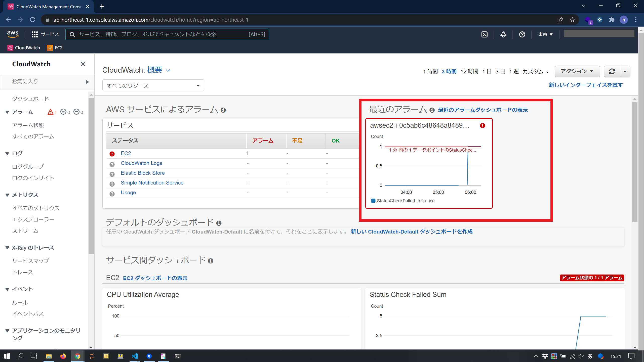Open Log groups in sidebar

pyautogui.click(x=28, y=167)
